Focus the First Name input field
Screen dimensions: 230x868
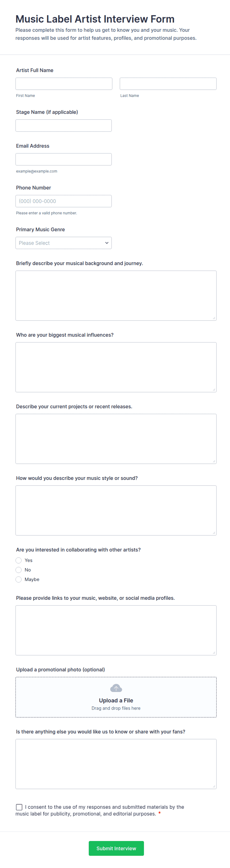[x=64, y=84]
